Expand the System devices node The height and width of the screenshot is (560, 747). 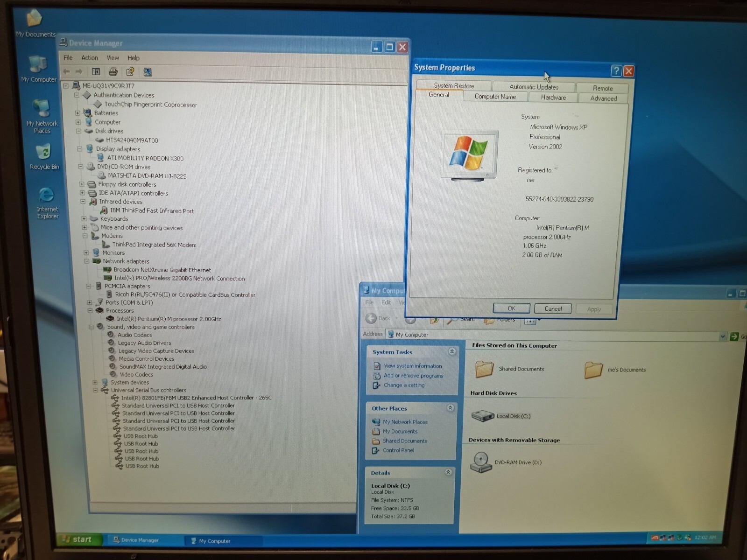[95, 383]
